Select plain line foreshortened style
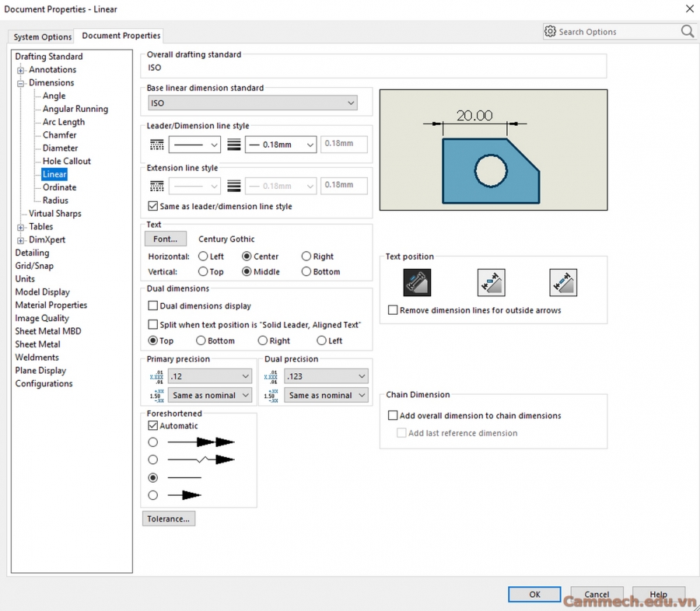The height and width of the screenshot is (611, 700). click(152, 477)
